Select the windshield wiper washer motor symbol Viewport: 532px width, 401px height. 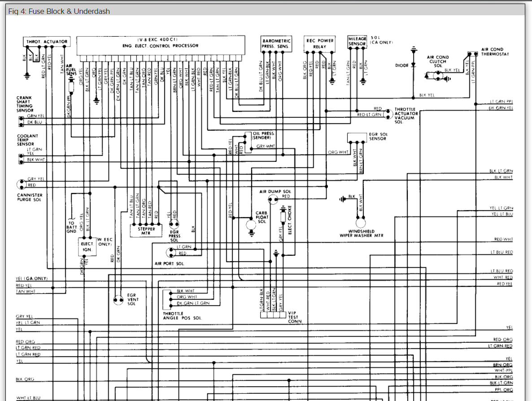click(x=361, y=223)
